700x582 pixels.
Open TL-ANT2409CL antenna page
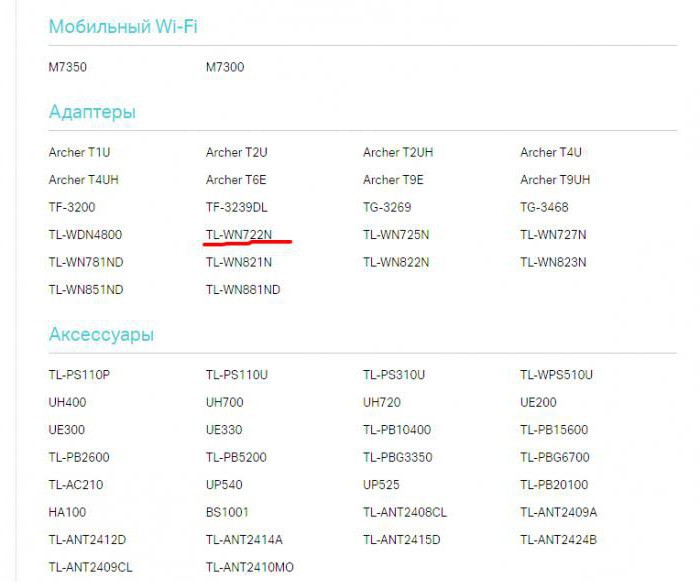[91, 567]
